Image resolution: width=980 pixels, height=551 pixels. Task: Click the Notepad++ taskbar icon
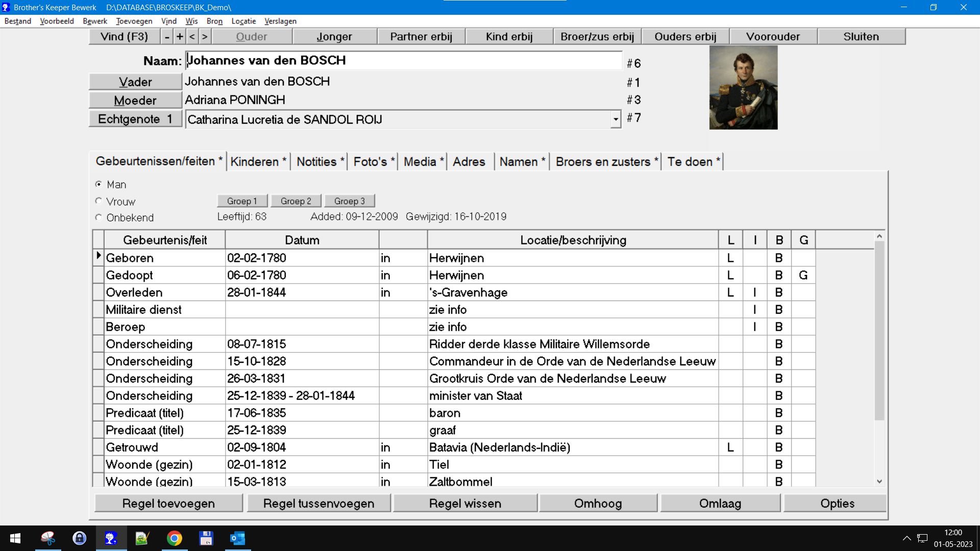(x=142, y=538)
